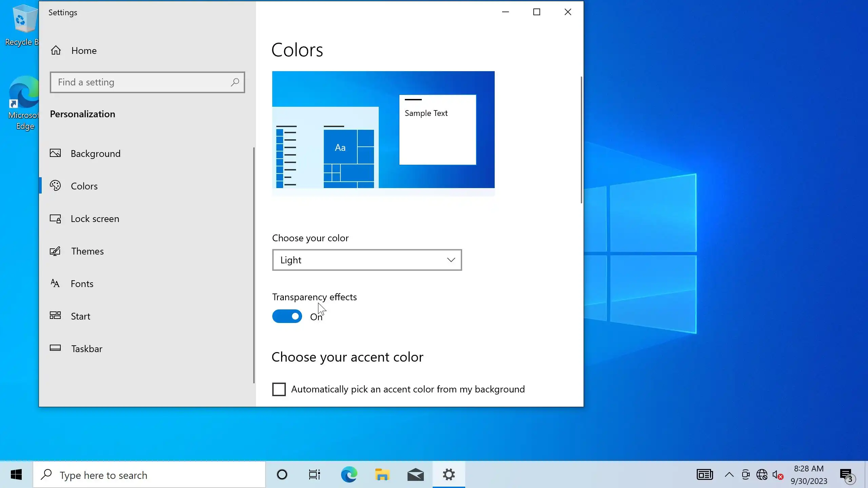Open Task View from taskbar
Image resolution: width=868 pixels, height=488 pixels.
314,475
